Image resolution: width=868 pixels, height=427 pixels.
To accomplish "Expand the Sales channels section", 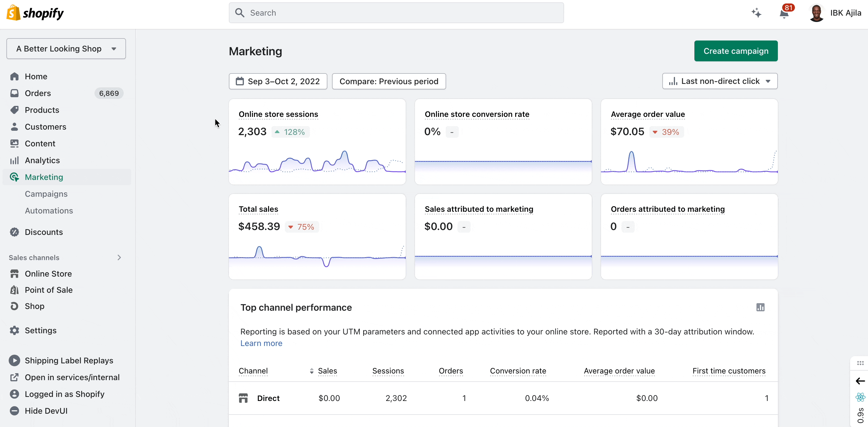I will click(119, 258).
